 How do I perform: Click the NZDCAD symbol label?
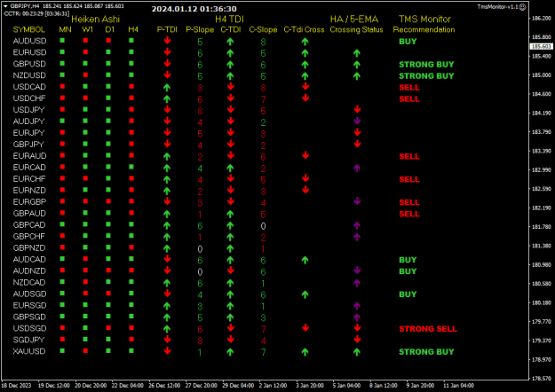pos(29,282)
